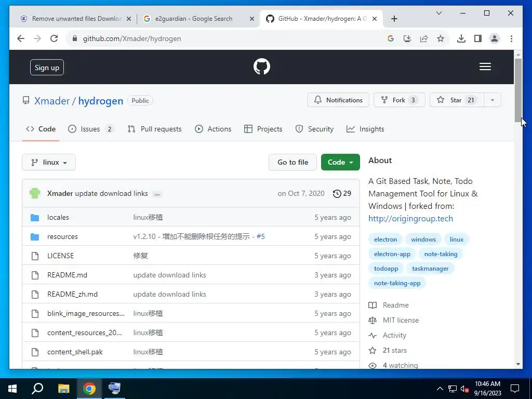Click the Chrome forward arrow
Viewport: 532px width, 399px height.
[37, 38]
